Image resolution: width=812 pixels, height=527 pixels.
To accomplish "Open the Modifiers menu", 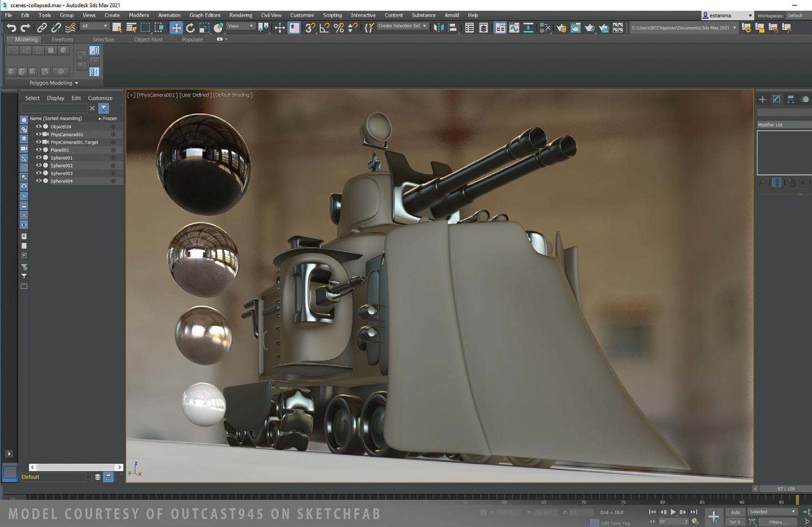I will click(139, 15).
